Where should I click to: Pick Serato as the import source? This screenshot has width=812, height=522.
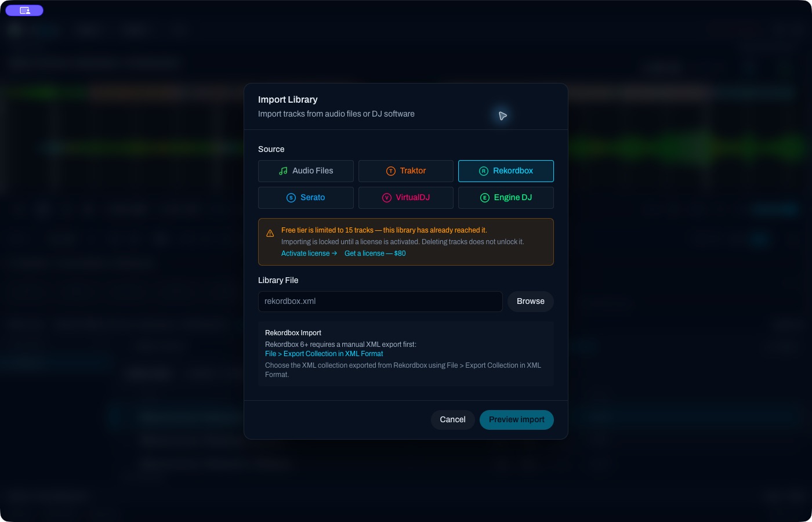click(x=306, y=198)
